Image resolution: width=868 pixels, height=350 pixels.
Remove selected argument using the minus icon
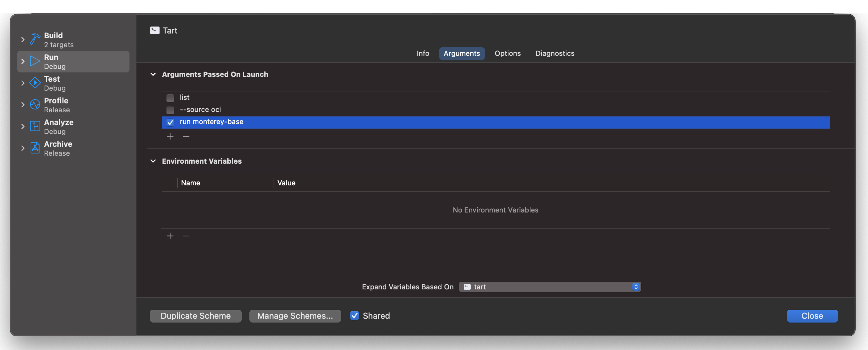pyautogui.click(x=186, y=136)
